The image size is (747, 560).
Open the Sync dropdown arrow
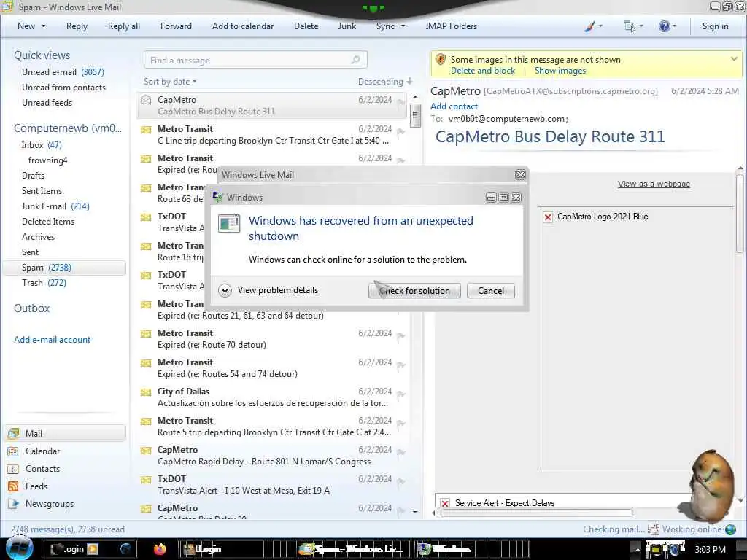pyautogui.click(x=403, y=26)
